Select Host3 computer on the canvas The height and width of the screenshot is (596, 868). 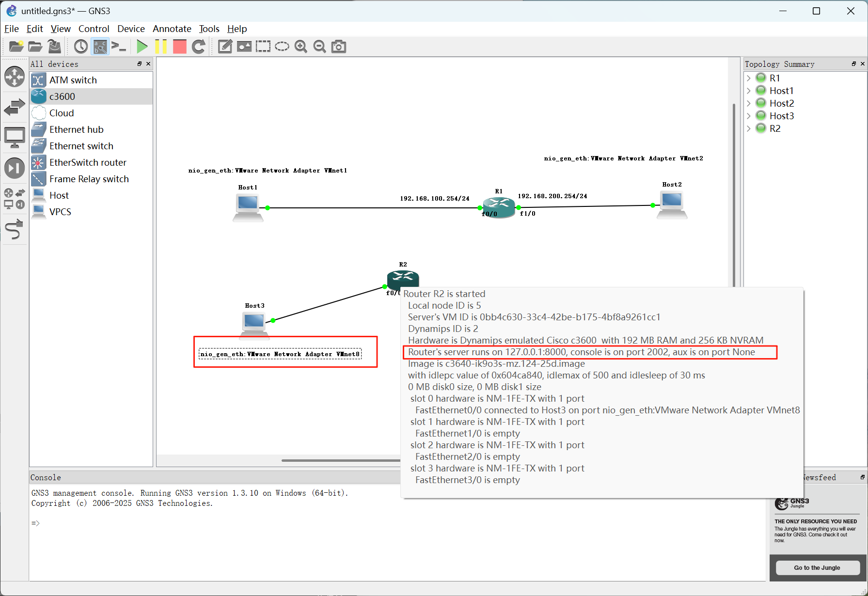255,325
